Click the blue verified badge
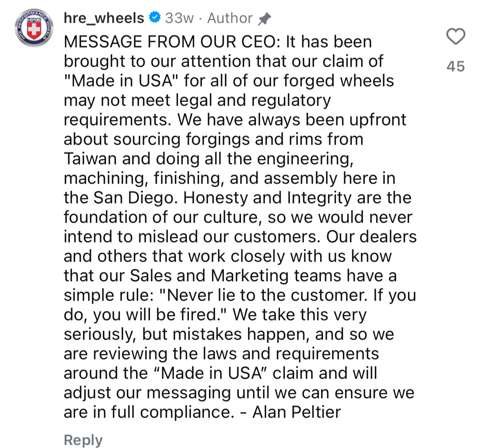Viewport: 490px width, 448px height. [x=155, y=17]
